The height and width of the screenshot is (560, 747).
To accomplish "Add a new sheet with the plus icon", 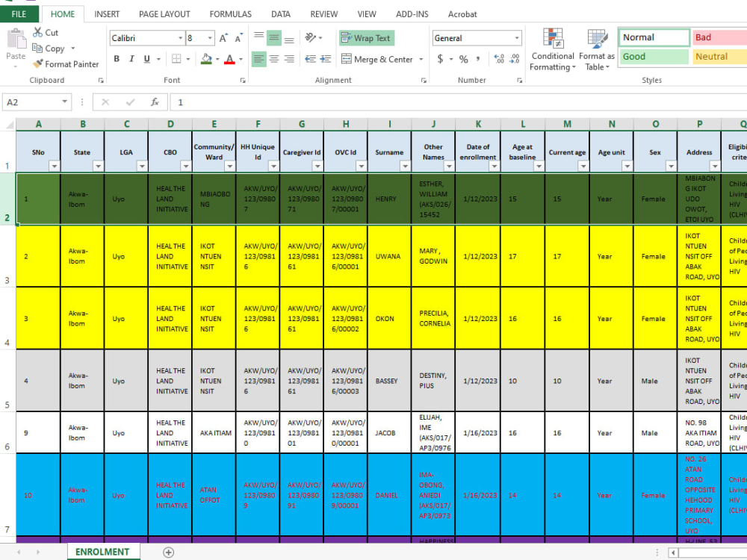I will click(x=168, y=552).
